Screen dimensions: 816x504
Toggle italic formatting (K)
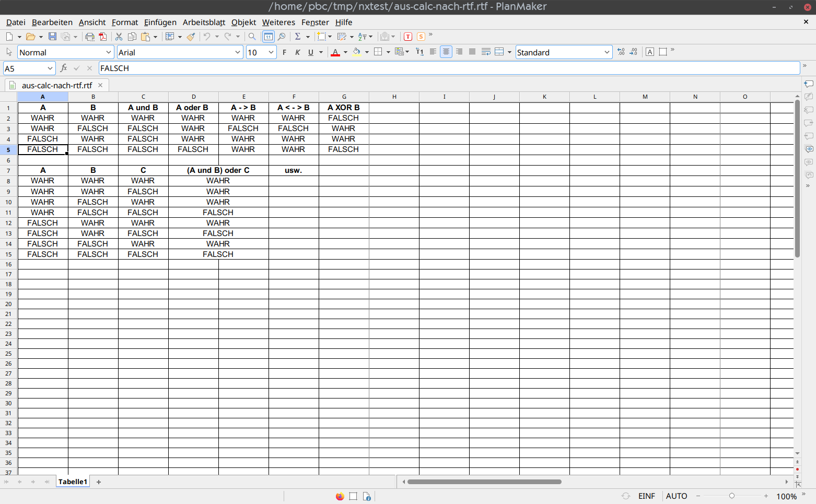297,52
